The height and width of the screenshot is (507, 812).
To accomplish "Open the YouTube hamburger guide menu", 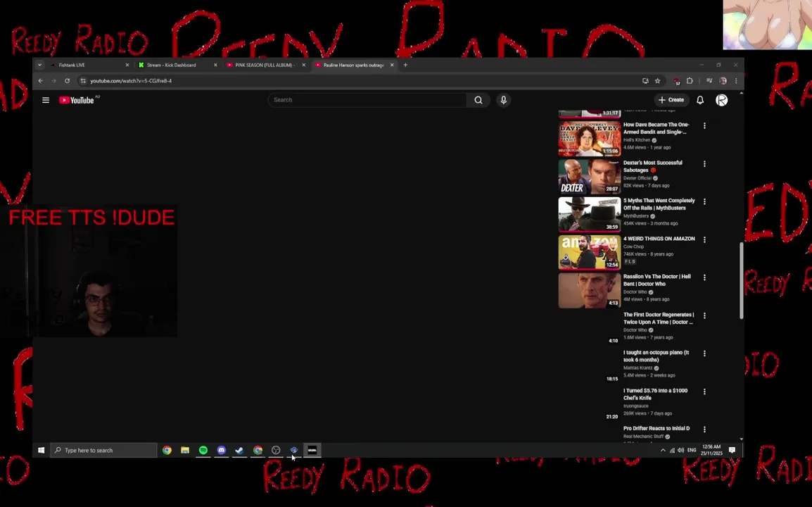I will click(x=46, y=100).
